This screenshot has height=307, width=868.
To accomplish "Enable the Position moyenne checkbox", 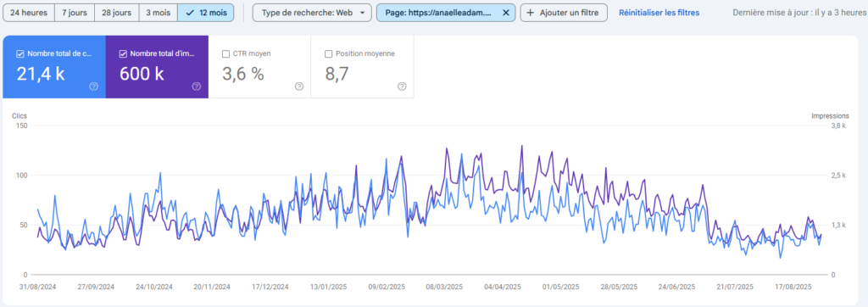I will [328, 53].
